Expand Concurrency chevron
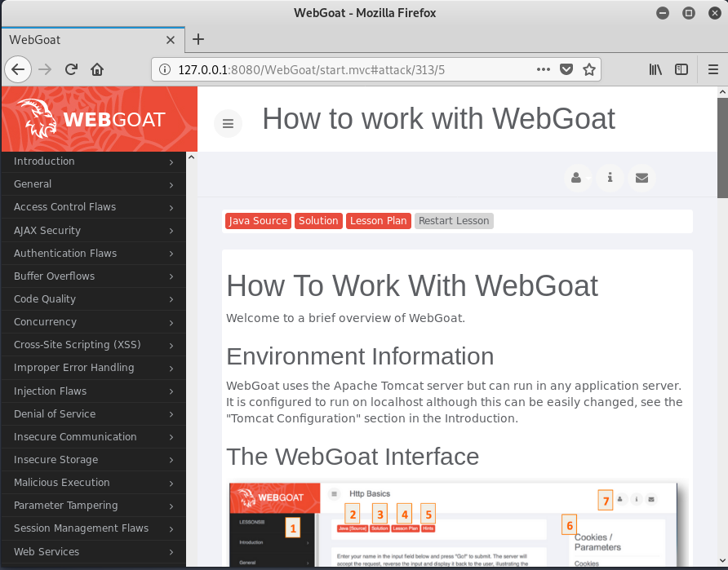 pyautogui.click(x=171, y=322)
